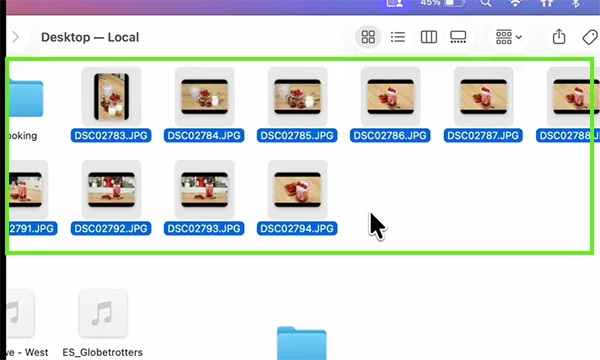Click the DSC02792.JPG file name label

111,228
